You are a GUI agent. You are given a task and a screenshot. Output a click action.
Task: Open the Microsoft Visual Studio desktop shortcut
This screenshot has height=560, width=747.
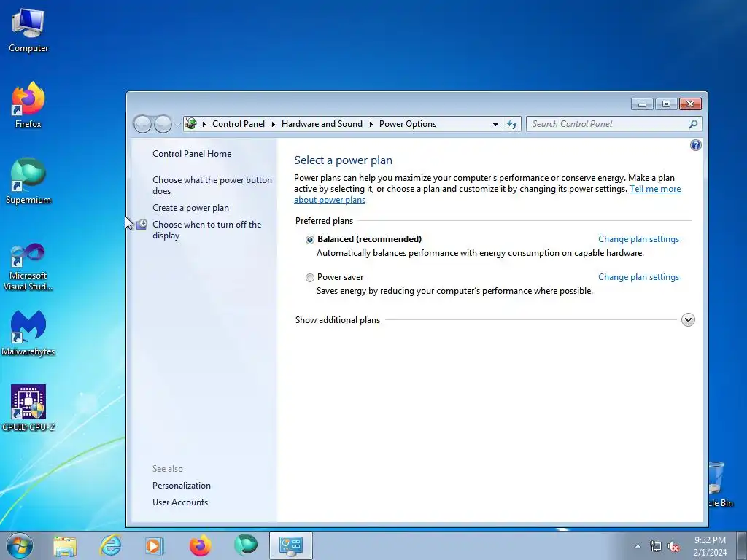(28, 267)
